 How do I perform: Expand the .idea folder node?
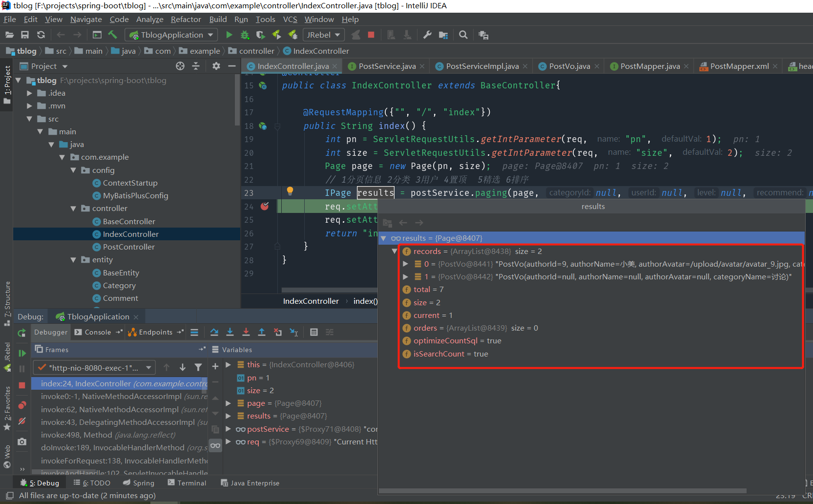(x=29, y=93)
